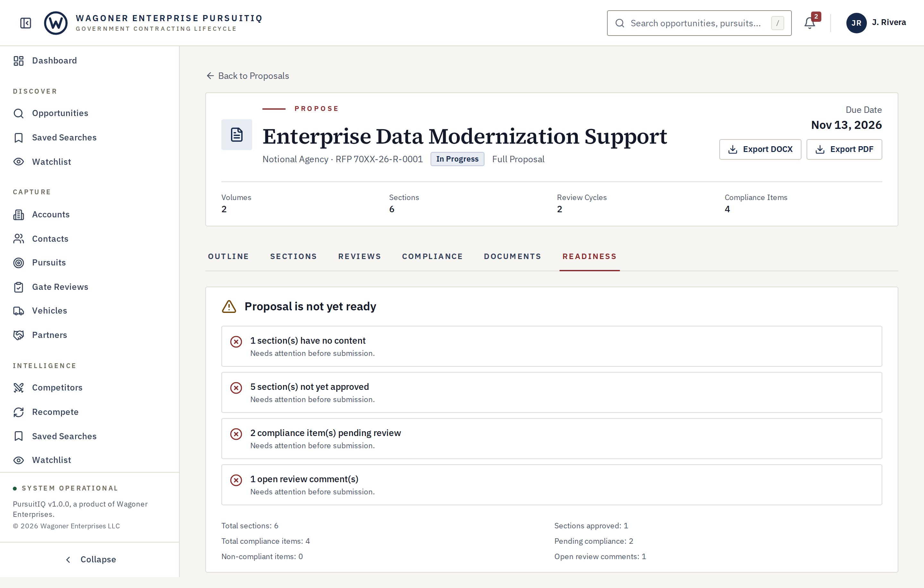Select the 1 open review comment(s) row
Screen dimensions: 924x588
[552, 484]
